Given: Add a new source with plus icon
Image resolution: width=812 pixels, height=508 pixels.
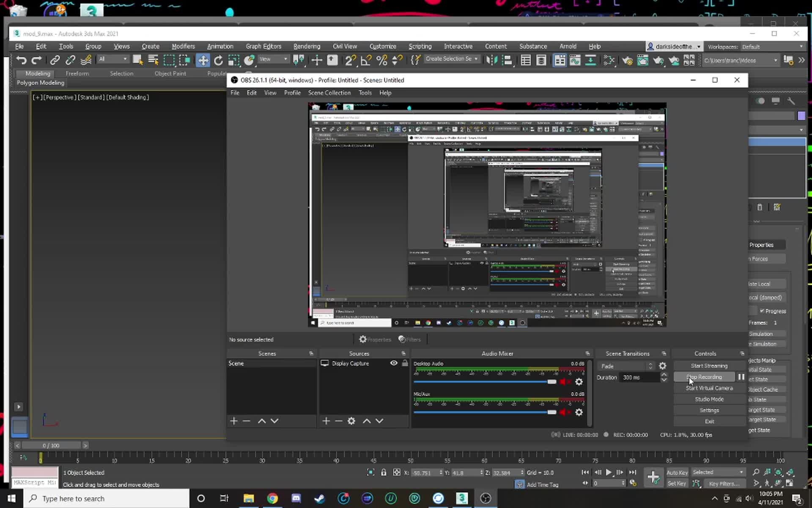Looking at the screenshot, I should (x=326, y=421).
